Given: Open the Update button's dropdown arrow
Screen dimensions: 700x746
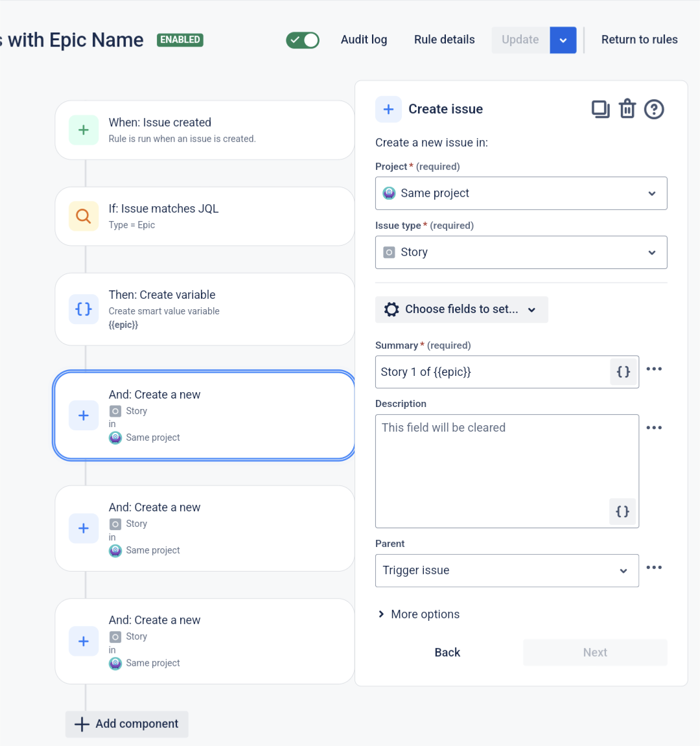Looking at the screenshot, I should coord(563,40).
